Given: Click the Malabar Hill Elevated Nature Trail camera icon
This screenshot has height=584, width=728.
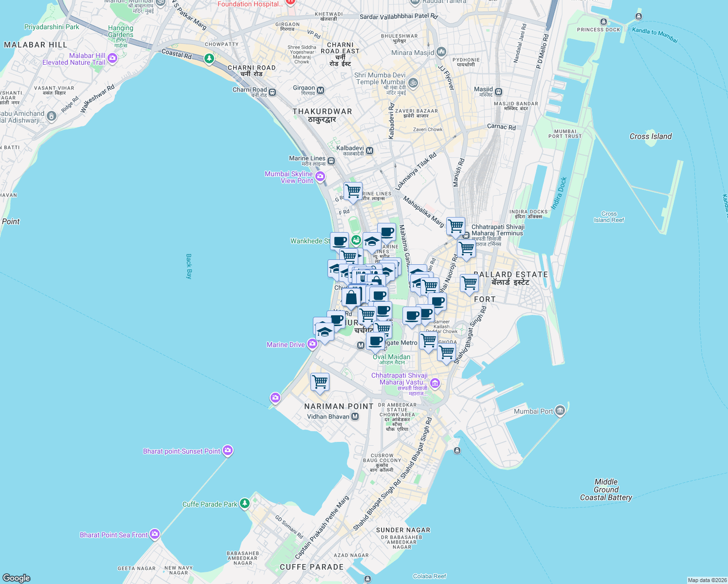Looking at the screenshot, I should [112, 58].
